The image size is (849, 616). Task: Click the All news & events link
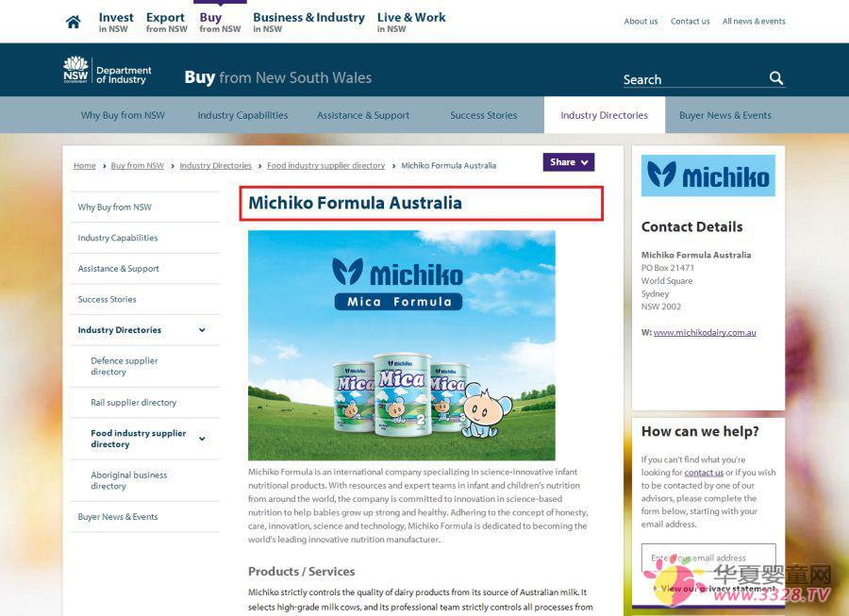(x=753, y=21)
